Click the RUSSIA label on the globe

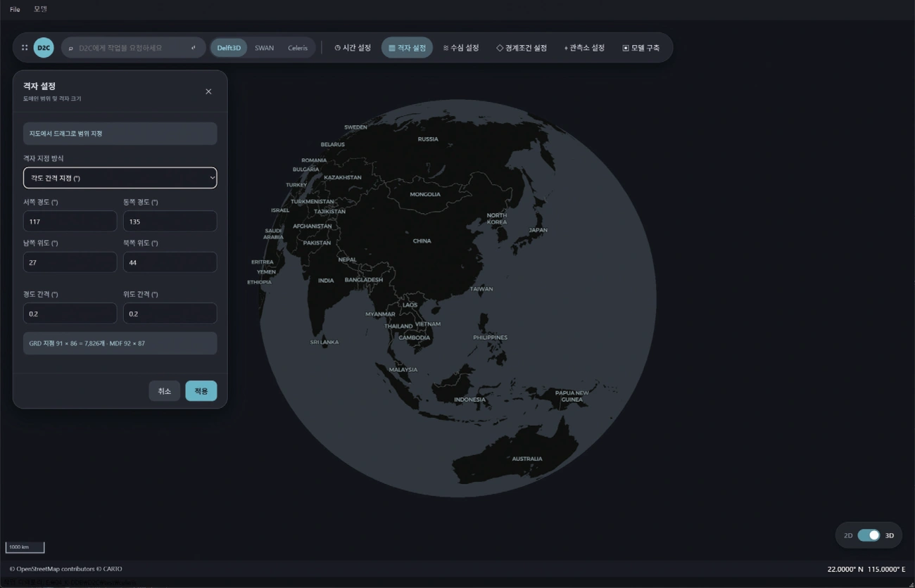point(428,139)
